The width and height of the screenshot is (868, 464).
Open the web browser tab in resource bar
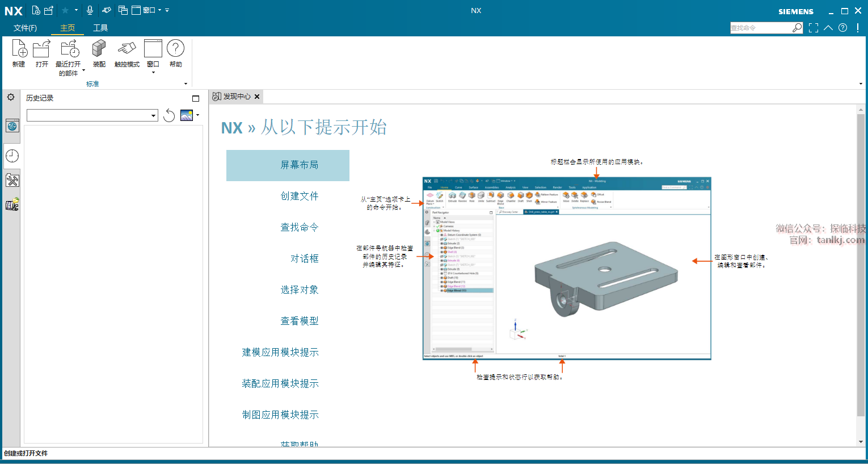(12, 126)
